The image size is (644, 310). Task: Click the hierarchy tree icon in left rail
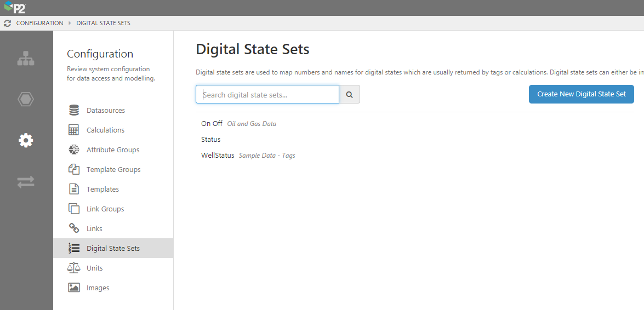pyautogui.click(x=26, y=59)
